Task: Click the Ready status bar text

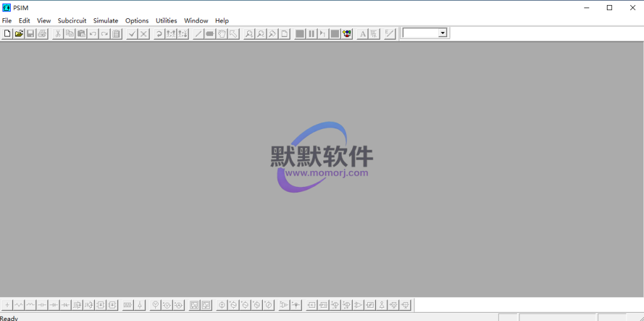Action: coord(9,318)
